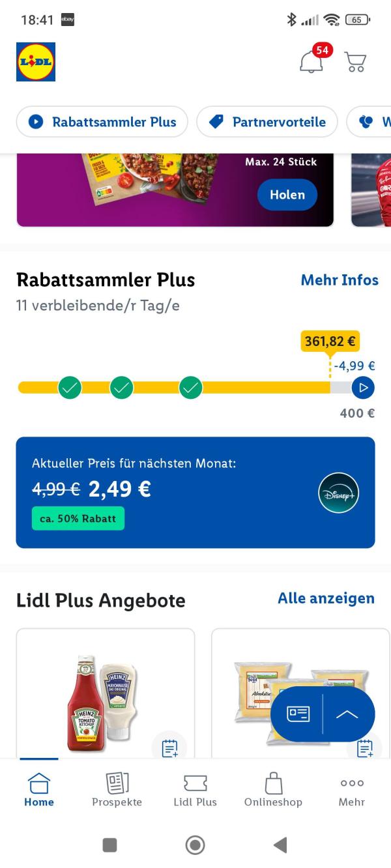Tap the blue play arrow at progress end

(x=363, y=388)
